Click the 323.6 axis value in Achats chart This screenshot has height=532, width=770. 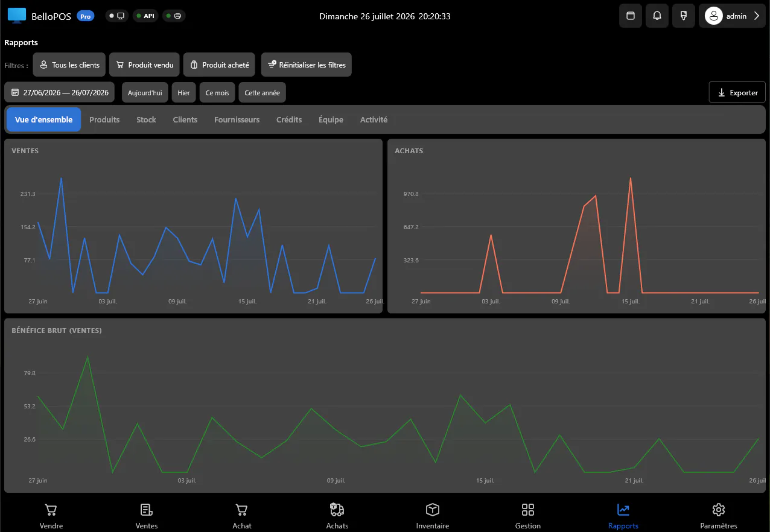coord(410,260)
